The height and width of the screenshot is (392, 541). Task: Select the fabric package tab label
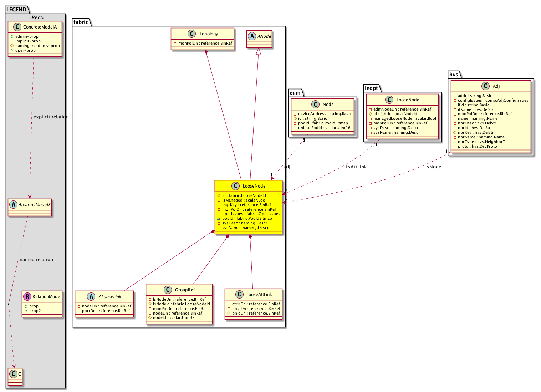(x=81, y=22)
